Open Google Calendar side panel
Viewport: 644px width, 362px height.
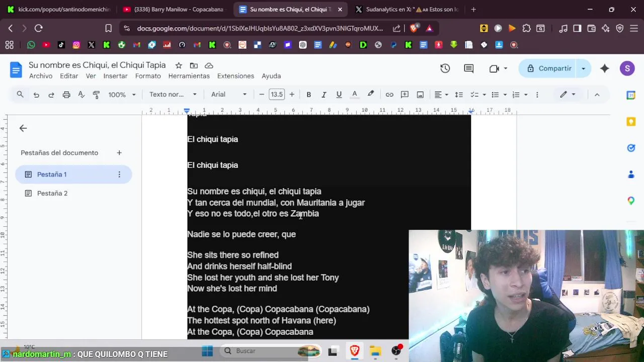pyautogui.click(x=631, y=95)
